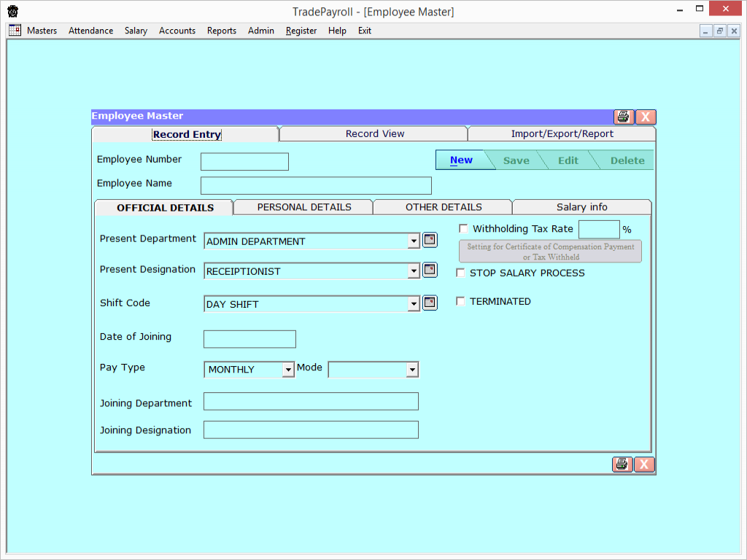Open the Masters menu
The height and width of the screenshot is (560, 747).
coord(42,31)
